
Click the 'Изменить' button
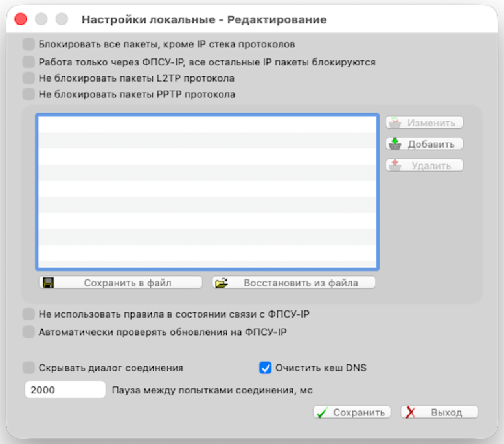[424, 123]
